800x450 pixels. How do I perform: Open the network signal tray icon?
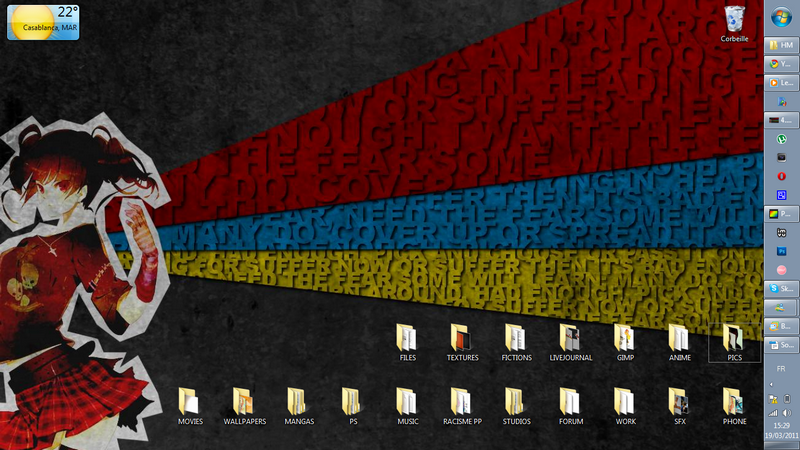point(773,413)
